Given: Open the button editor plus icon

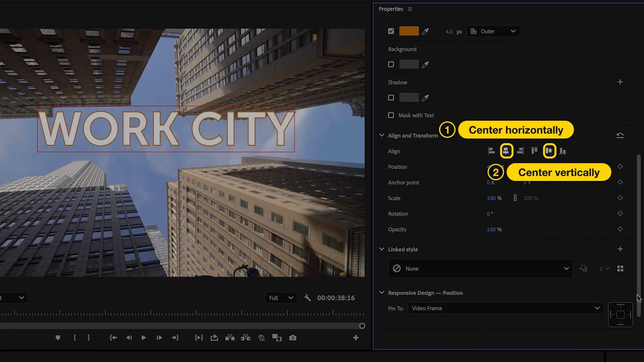Looking at the screenshot, I should pyautogui.click(x=356, y=338).
